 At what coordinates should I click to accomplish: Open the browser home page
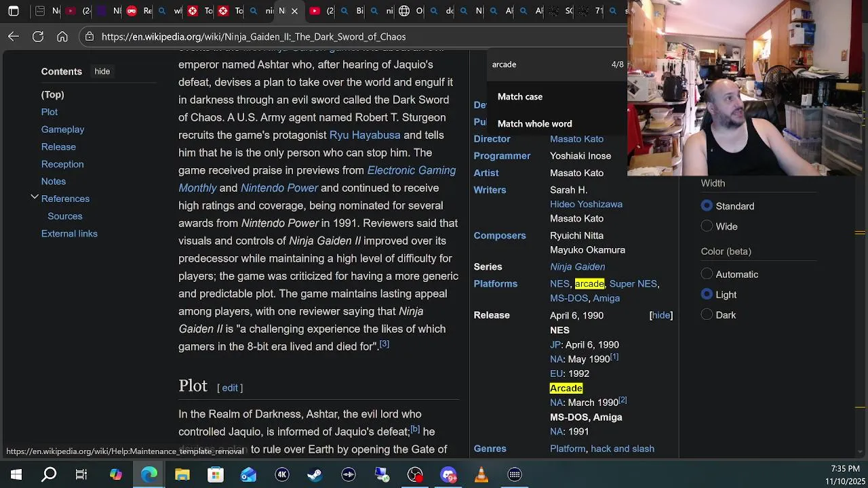(x=62, y=37)
